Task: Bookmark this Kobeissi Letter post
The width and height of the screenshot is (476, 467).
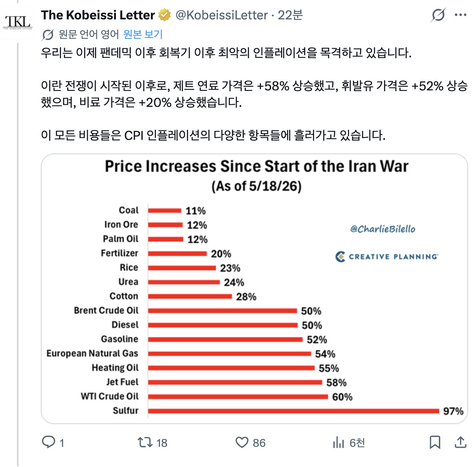Action: (x=435, y=442)
